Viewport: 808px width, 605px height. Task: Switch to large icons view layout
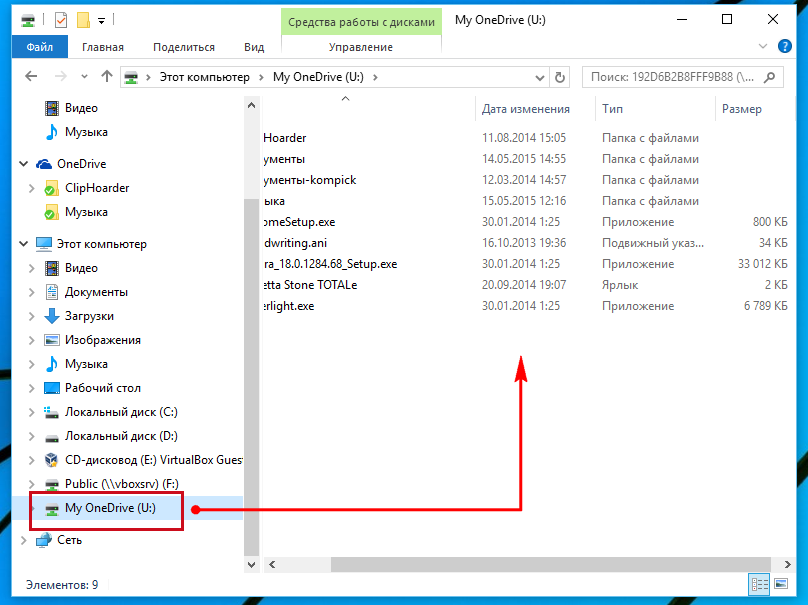click(x=781, y=583)
